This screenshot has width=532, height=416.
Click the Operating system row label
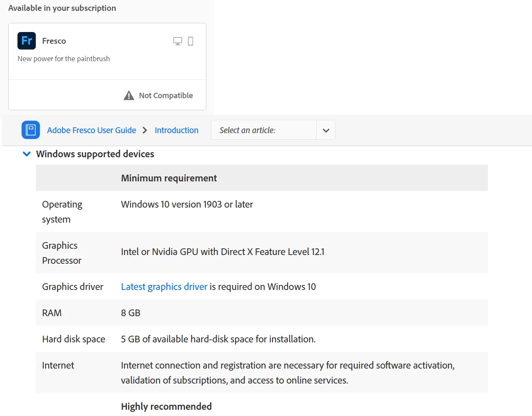click(x=62, y=212)
